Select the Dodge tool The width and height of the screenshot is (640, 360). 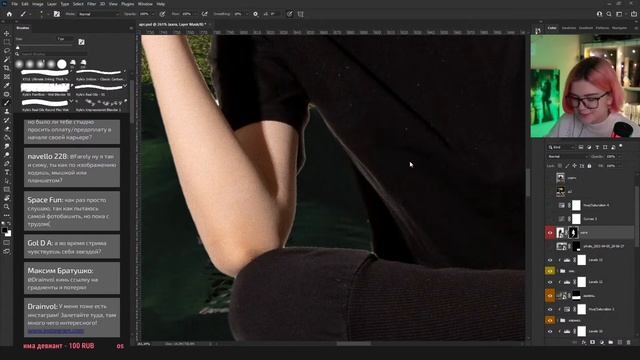(x=7, y=155)
